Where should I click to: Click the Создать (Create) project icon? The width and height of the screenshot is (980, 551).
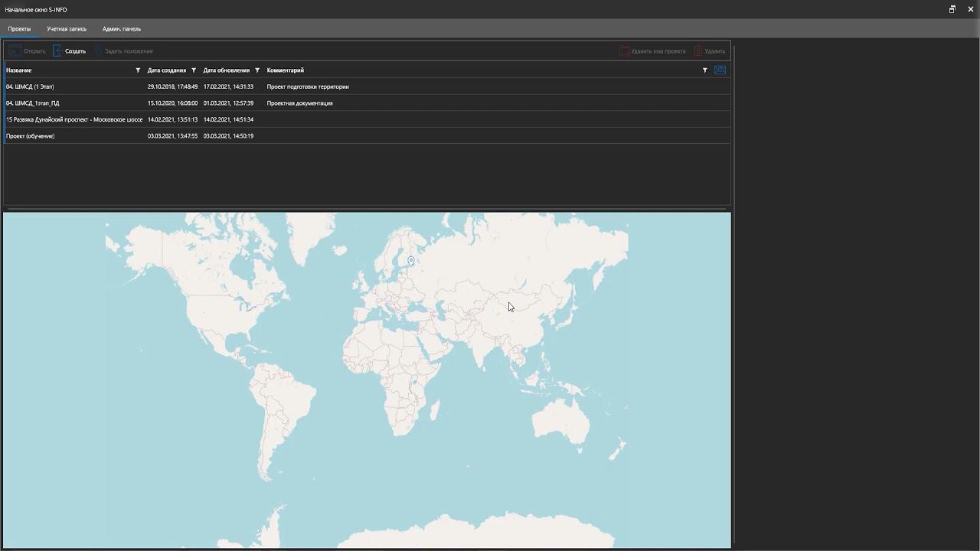(57, 51)
